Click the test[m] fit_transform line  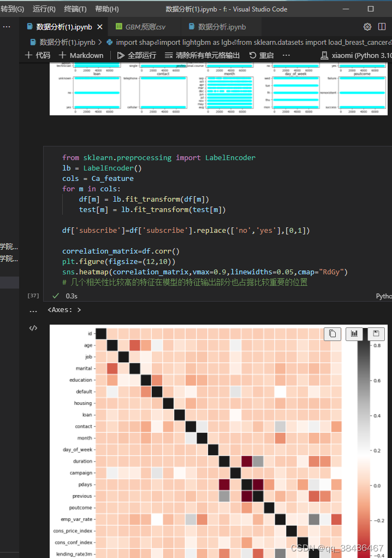(152, 210)
